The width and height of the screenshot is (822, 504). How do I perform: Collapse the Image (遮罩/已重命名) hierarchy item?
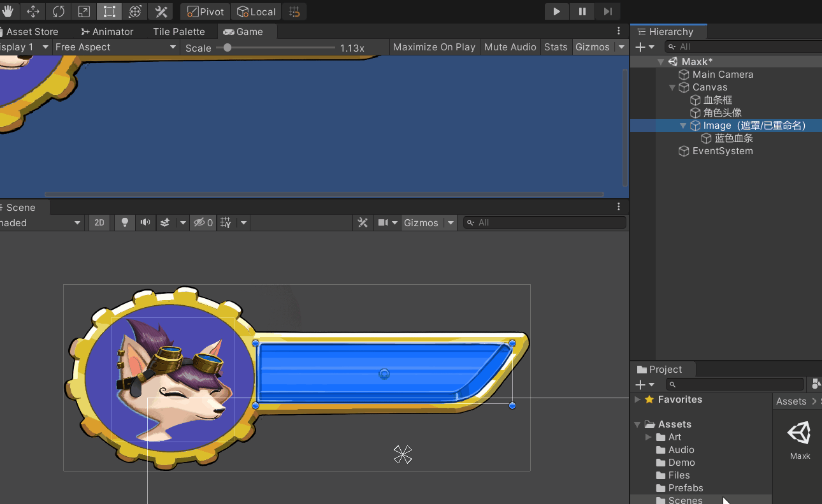tap(683, 126)
